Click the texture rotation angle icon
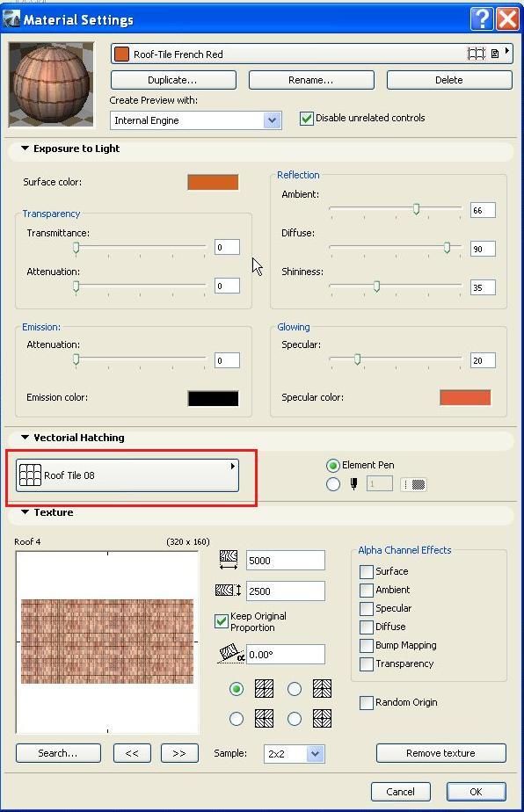The height and width of the screenshot is (812, 524). (230, 654)
